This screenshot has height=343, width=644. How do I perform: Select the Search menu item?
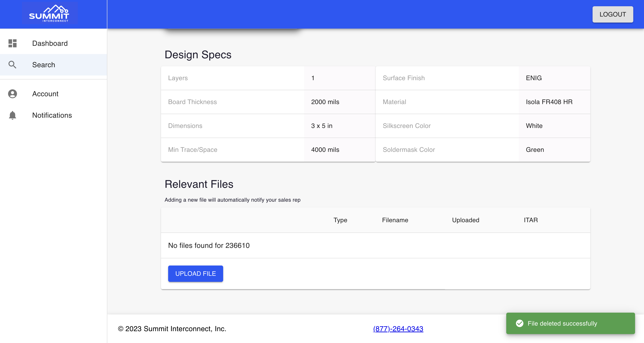[53, 65]
